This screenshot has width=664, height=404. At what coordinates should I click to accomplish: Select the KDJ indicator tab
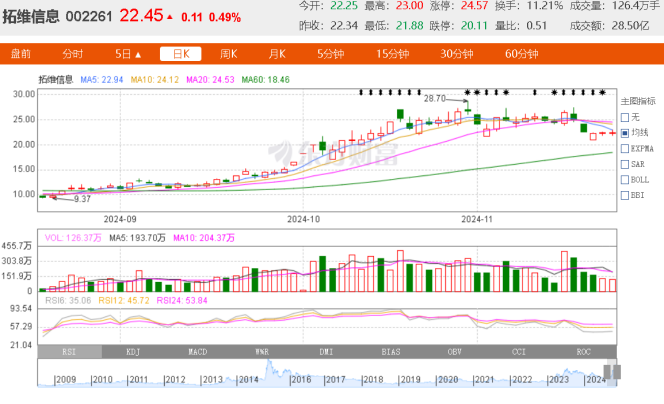pyautogui.click(x=133, y=352)
